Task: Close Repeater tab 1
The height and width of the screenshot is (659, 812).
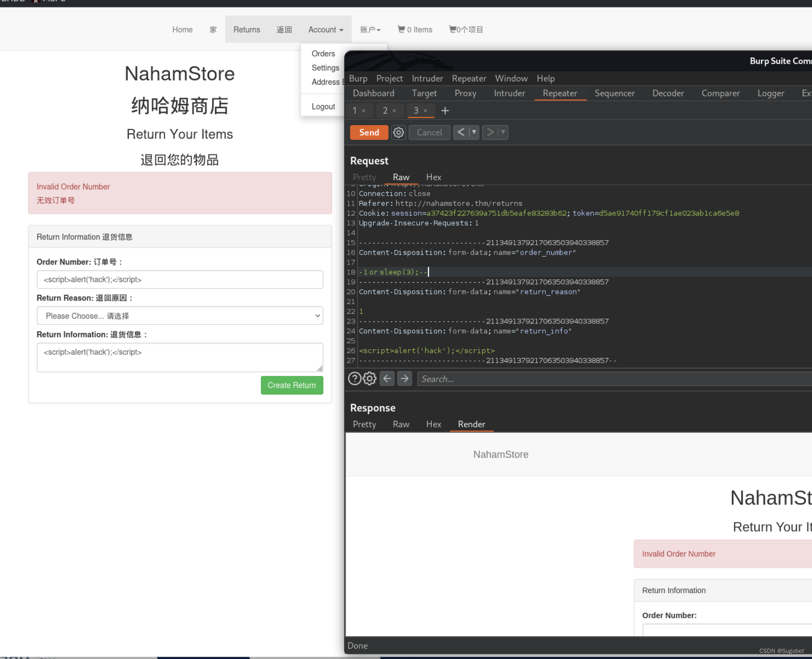Action: pyautogui.click(x=363, y=111)
